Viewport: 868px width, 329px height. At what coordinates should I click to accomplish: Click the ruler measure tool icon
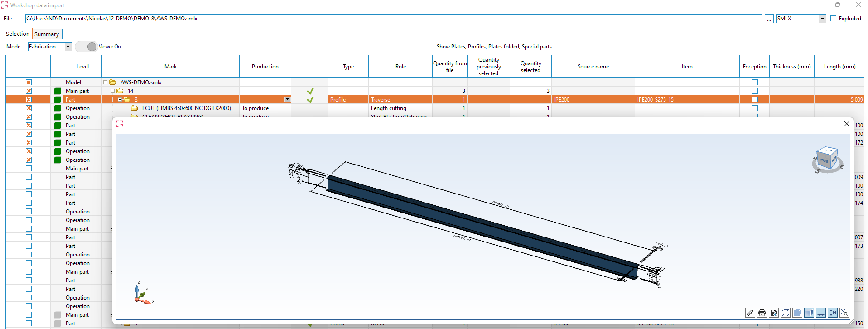click(750, 313)
